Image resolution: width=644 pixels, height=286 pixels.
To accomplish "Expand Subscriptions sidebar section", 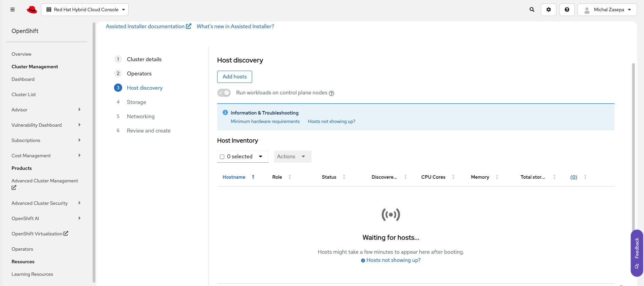I will click(79, 140).
